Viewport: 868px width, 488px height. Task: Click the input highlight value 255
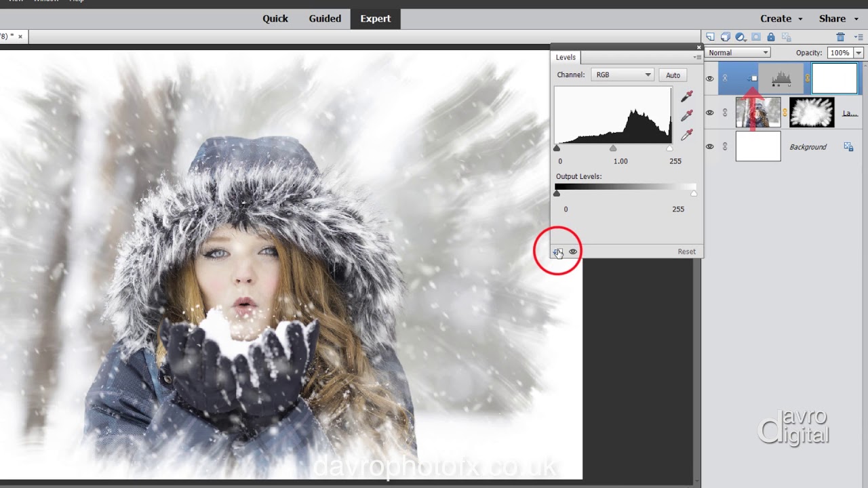point(675,161)
